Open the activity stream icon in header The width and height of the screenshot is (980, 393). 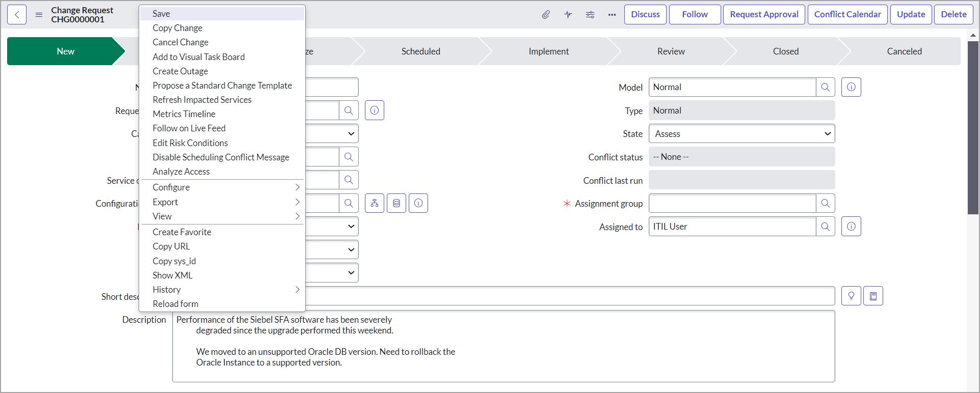coord(568,15)
